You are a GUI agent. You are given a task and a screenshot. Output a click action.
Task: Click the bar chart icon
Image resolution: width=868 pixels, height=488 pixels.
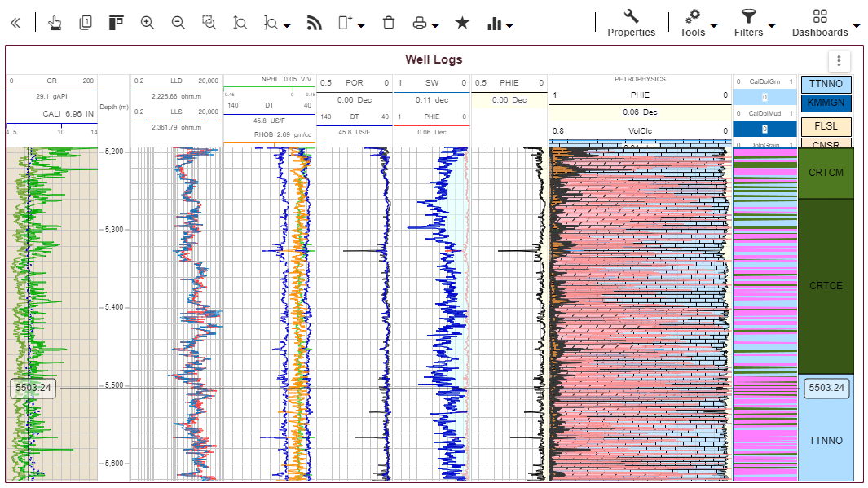pyautogui.click(x=494, y=24)
